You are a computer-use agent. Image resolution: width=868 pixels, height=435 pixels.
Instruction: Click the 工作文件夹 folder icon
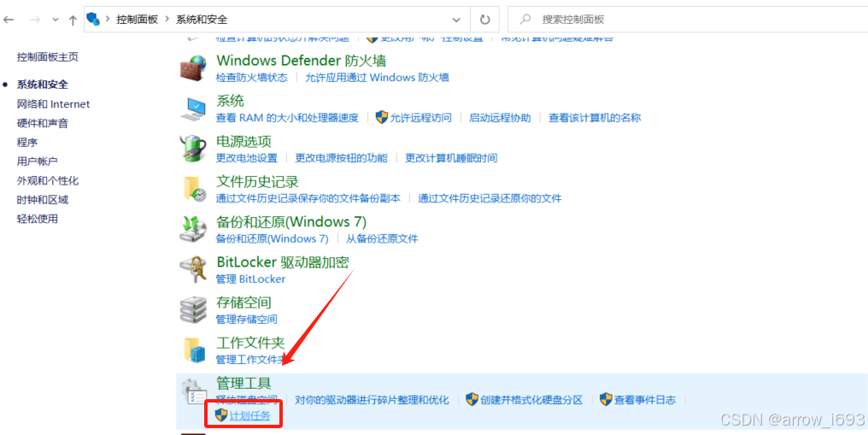tap(193, 350)
